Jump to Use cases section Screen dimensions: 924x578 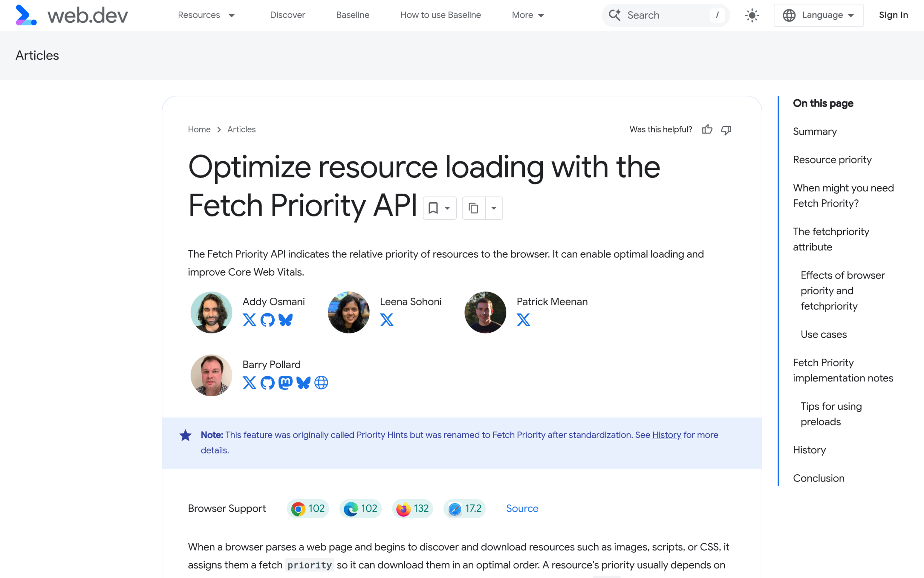[x=824, y=335]
